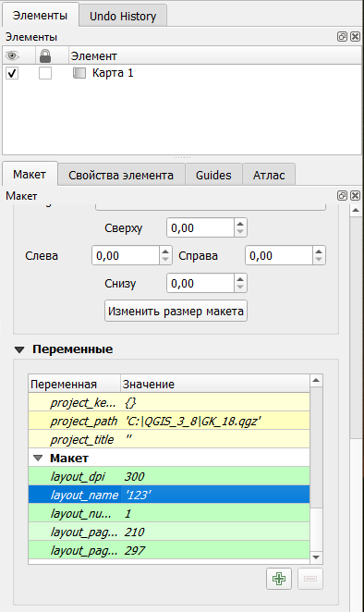
Task: Click the value 210 in variables table
Action: [134, 532]
